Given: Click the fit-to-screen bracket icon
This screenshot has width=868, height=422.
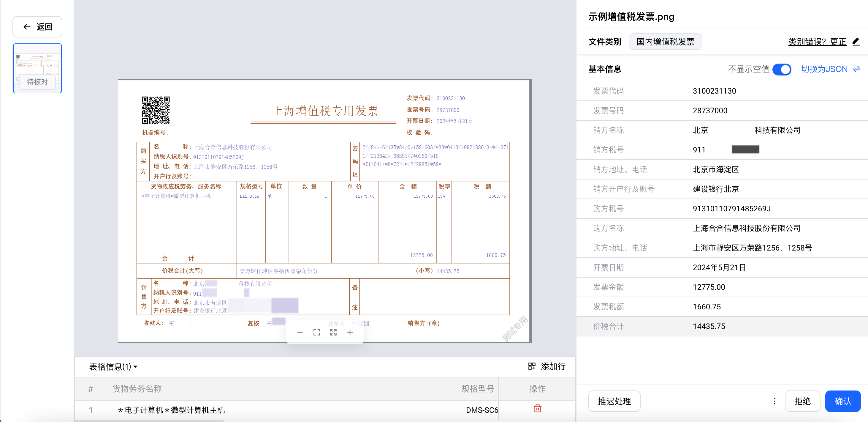Looking at the screenshot, I should [x=316, y=332].
